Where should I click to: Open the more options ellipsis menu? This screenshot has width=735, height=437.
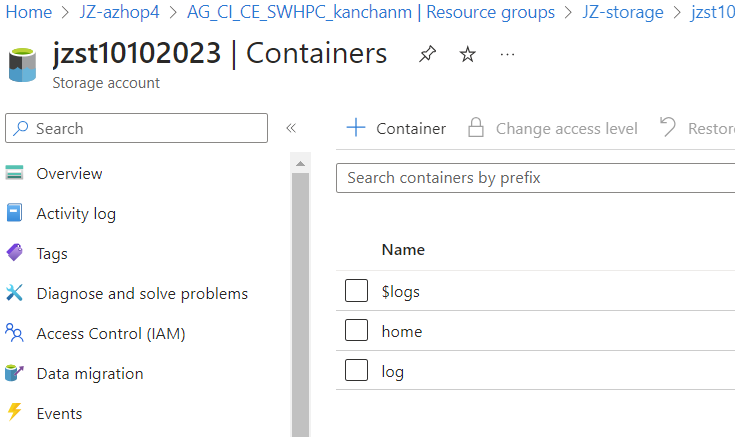(507, 55)
